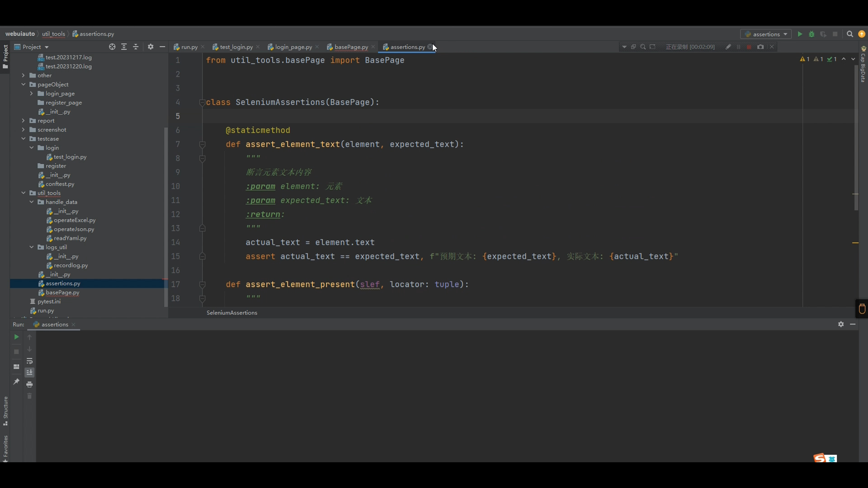868x488 pixels.
Task: Open Favorites tool window
Action: 5,448
